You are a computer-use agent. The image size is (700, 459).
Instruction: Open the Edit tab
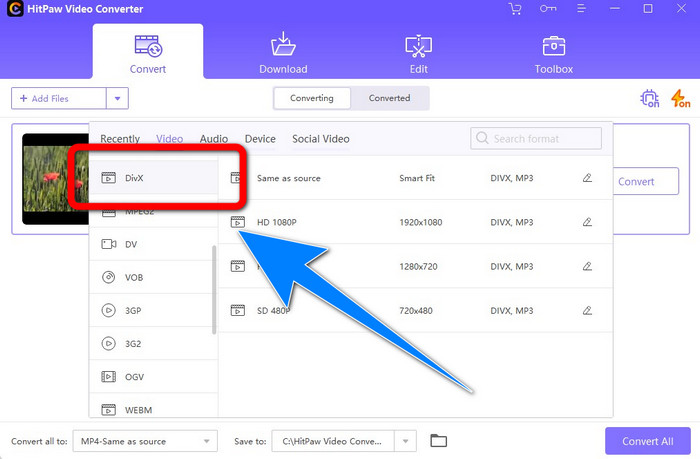[418, 53]
